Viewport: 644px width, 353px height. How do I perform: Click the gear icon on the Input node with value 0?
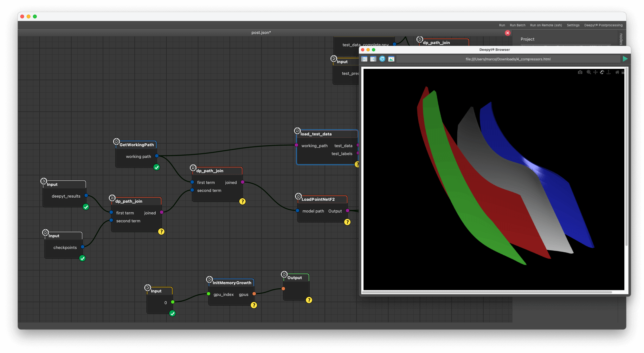pyautogui.click(x=148, y=288)
